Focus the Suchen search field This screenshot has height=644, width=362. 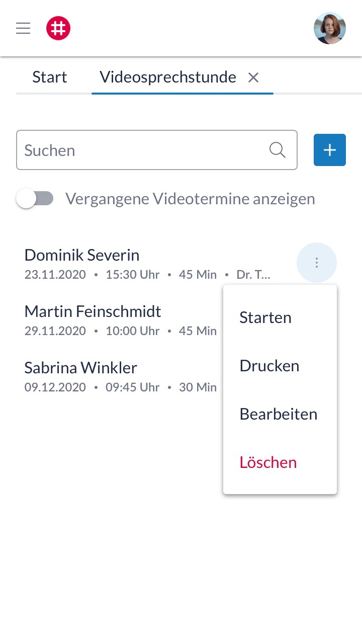[141, 150]
